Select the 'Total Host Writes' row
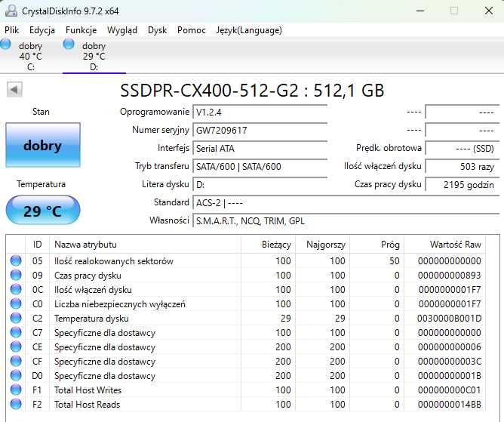 (245, 390)
